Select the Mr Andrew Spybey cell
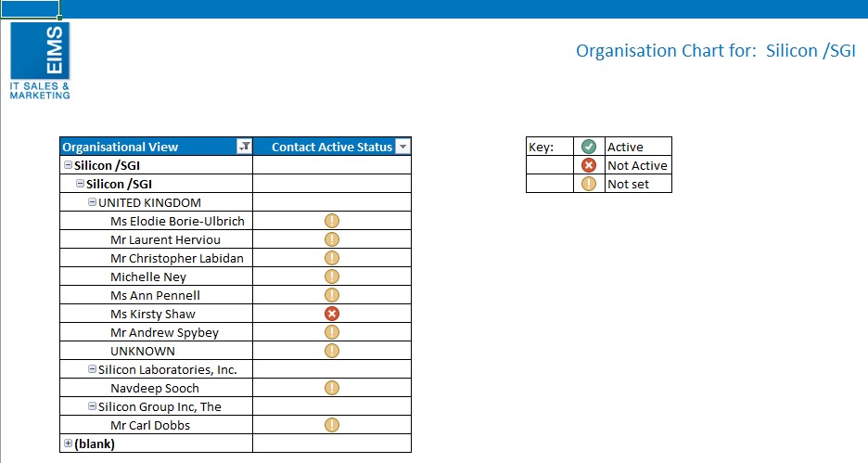The image size is (868, 463). 156,332
